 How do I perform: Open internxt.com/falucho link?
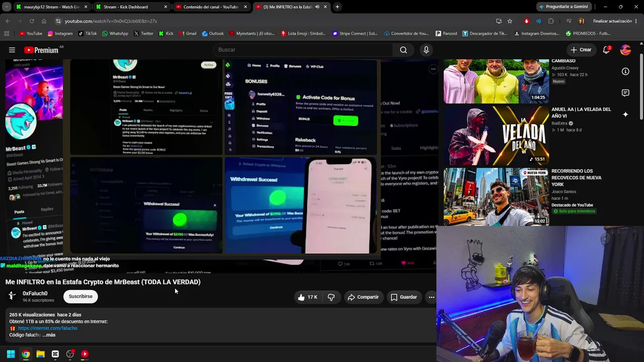click(47, 328)
